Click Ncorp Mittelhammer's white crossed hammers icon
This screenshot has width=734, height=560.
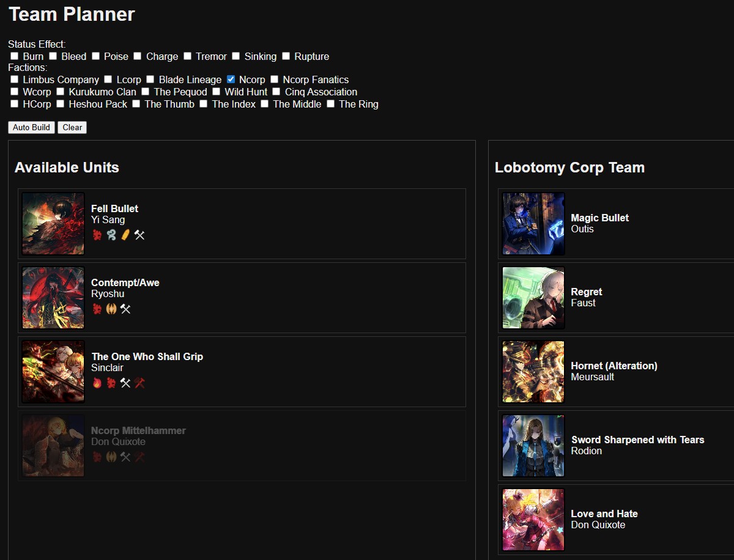[x=125, y=457]
